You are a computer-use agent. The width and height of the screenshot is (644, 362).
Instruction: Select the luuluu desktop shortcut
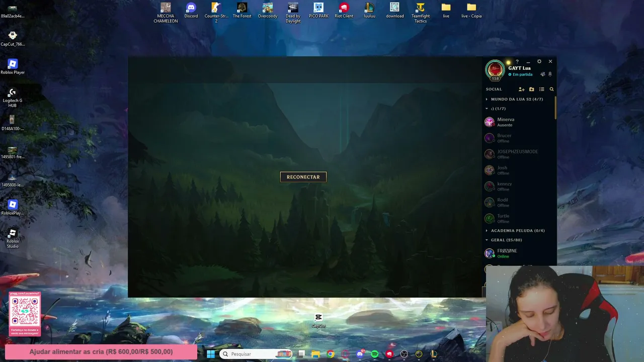point(369,11)
